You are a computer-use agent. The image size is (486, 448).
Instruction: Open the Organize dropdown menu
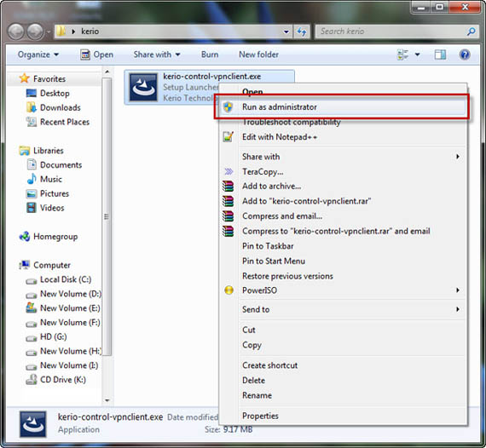38,55
